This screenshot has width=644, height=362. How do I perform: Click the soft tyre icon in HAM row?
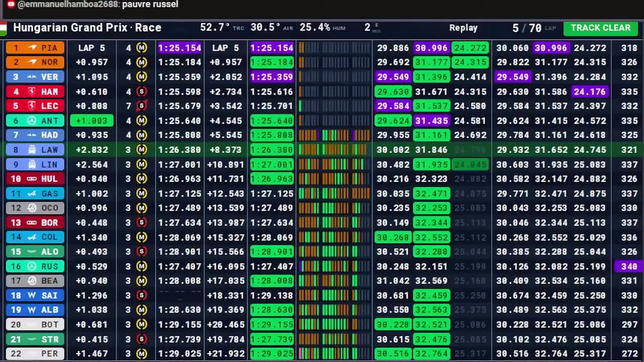pyautogui.click(x=142, y=92)
